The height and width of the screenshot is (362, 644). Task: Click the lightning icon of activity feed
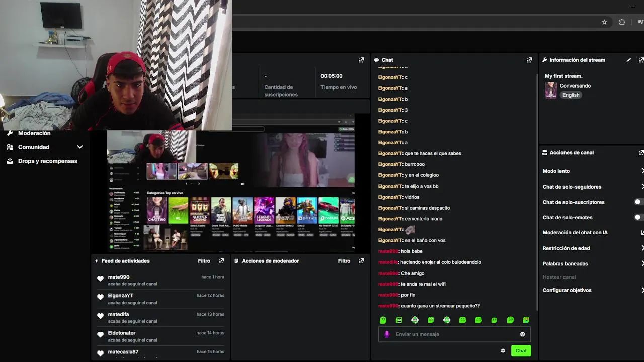(x=97, y=261)
